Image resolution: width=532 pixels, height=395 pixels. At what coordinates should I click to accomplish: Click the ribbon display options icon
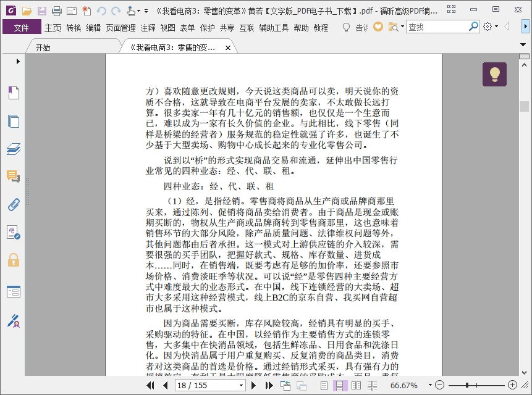pos(451,9)
